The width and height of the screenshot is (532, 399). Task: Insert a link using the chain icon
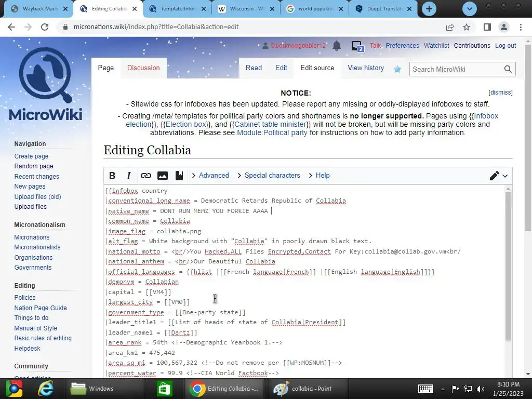[x=145, y=176]
